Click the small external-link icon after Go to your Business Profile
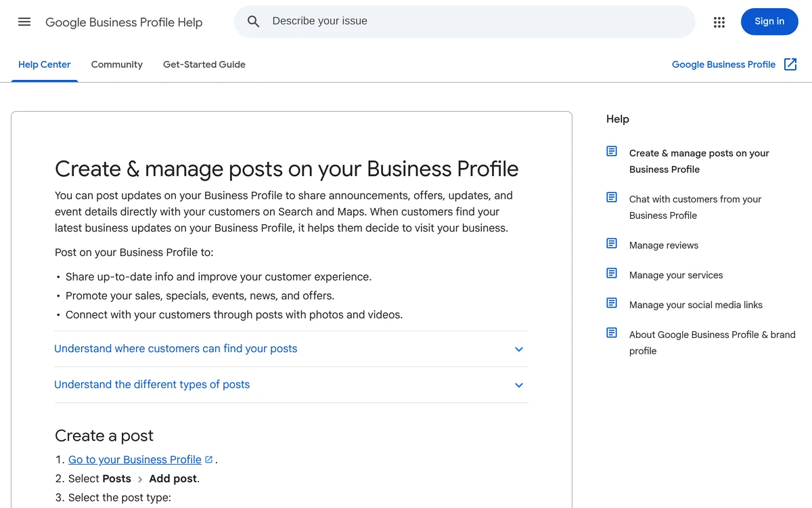812x508 pixels. coord(209,459)
